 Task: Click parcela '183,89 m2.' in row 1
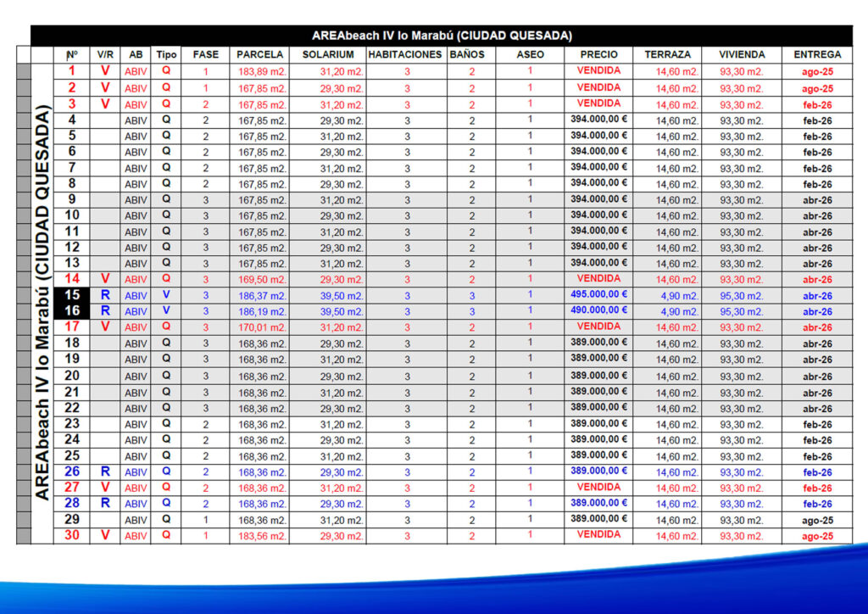[x=262, y=71]
